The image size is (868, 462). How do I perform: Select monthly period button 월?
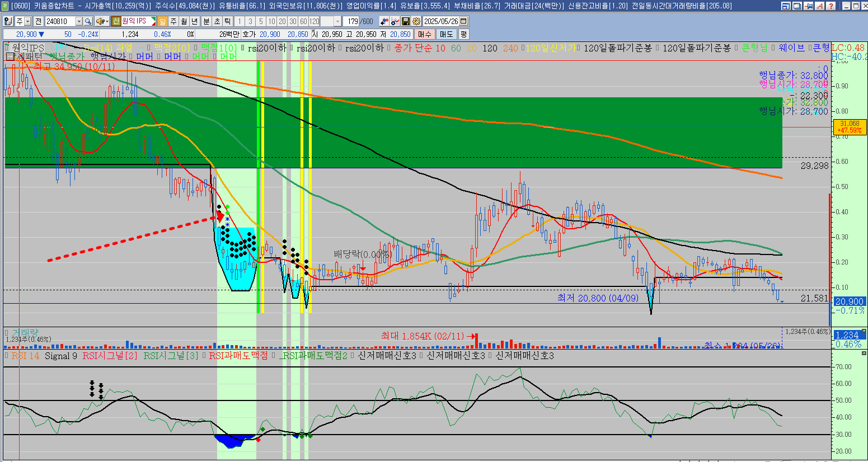click(x=184, y=21)
